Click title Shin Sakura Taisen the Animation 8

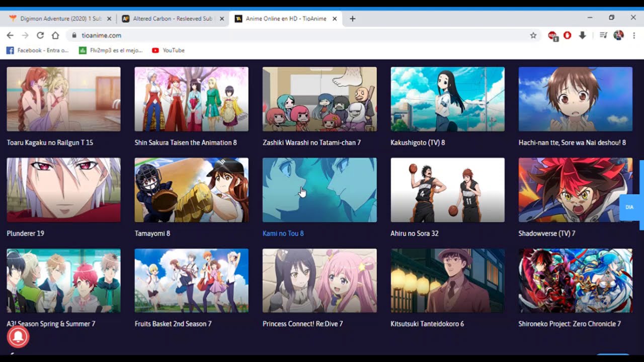186,143
